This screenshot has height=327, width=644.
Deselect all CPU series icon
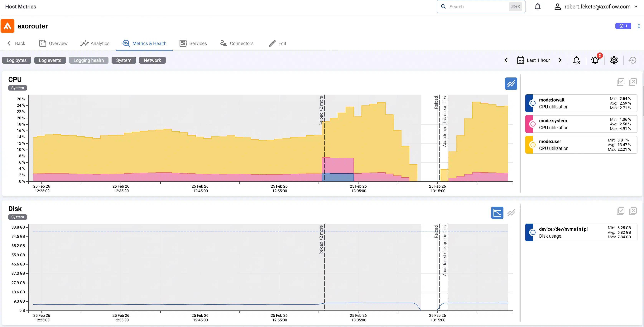[x=633, y=82]
